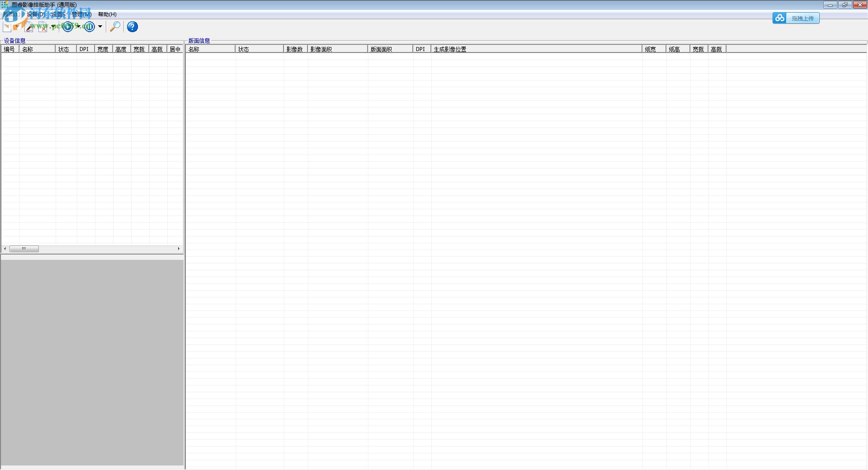Open the 设备(D) menu
Viewport: 868px width, 470px height.
point(36,14)
